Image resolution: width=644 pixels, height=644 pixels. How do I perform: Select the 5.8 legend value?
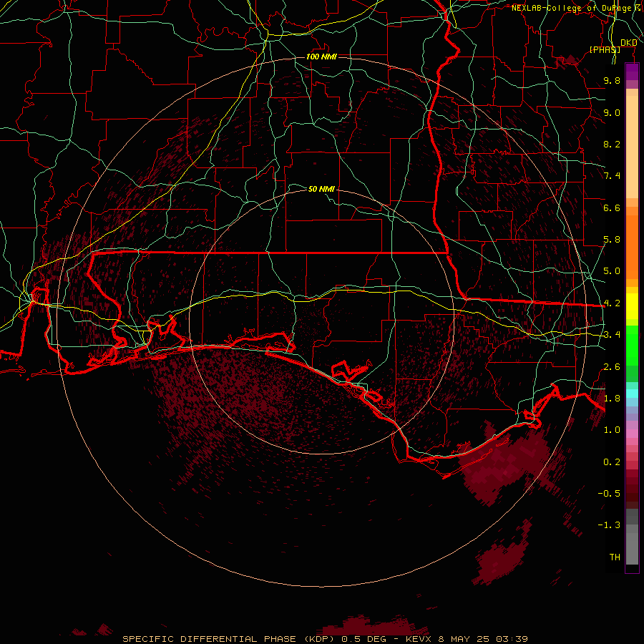tap(612, 240)
